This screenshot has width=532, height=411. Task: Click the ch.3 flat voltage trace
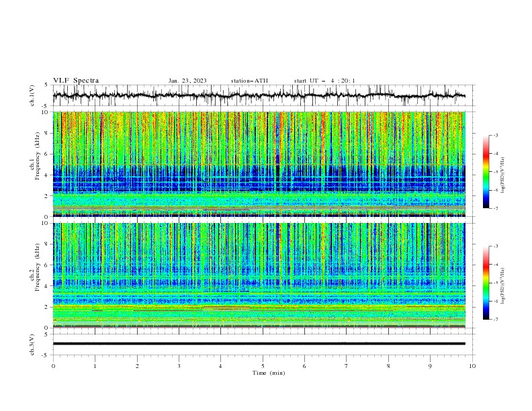point(259,344)
